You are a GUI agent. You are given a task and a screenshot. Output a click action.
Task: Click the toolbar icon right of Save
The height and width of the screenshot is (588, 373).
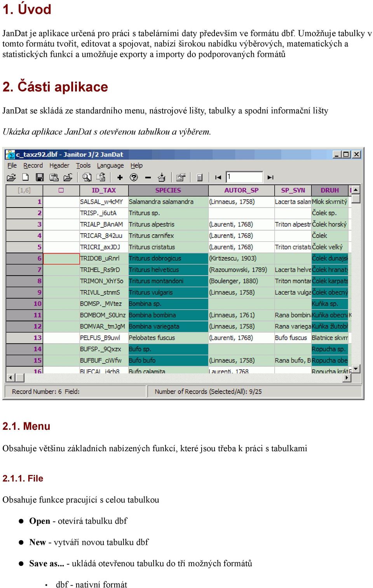point(54,178)
